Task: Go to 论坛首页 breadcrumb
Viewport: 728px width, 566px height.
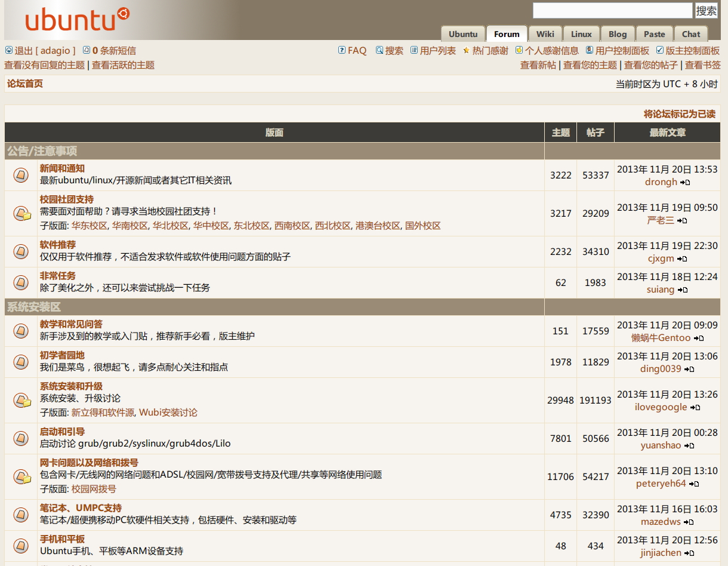Action: (25, 84)
